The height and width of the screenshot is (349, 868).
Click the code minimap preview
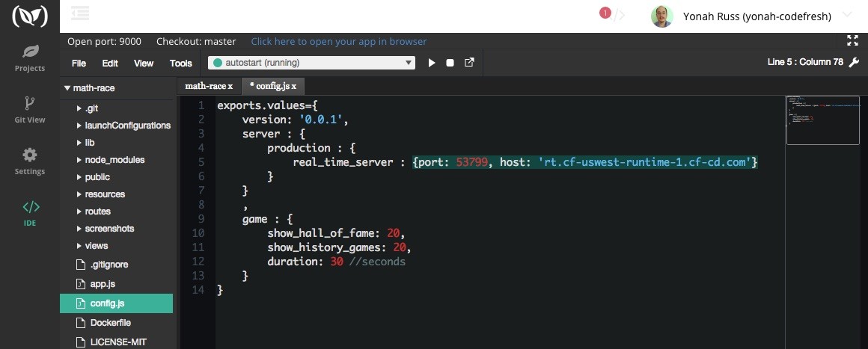[x=822, y=120]
